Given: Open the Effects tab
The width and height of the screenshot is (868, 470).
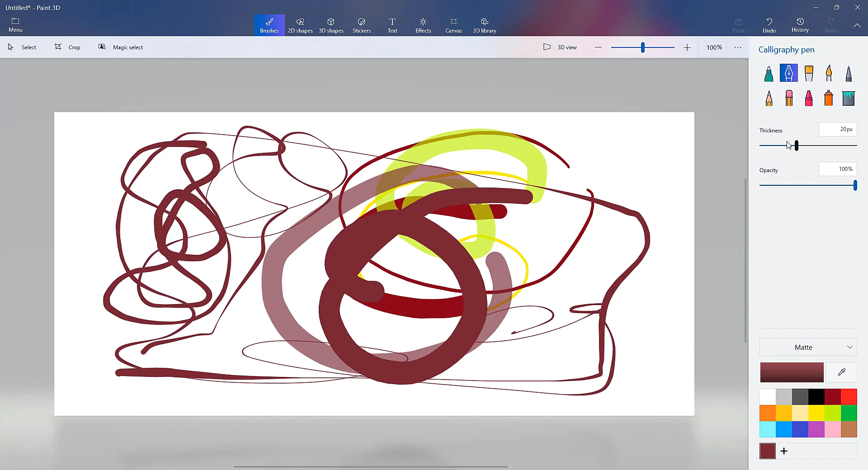Looking at the screenshot, I should pos(423,25).
